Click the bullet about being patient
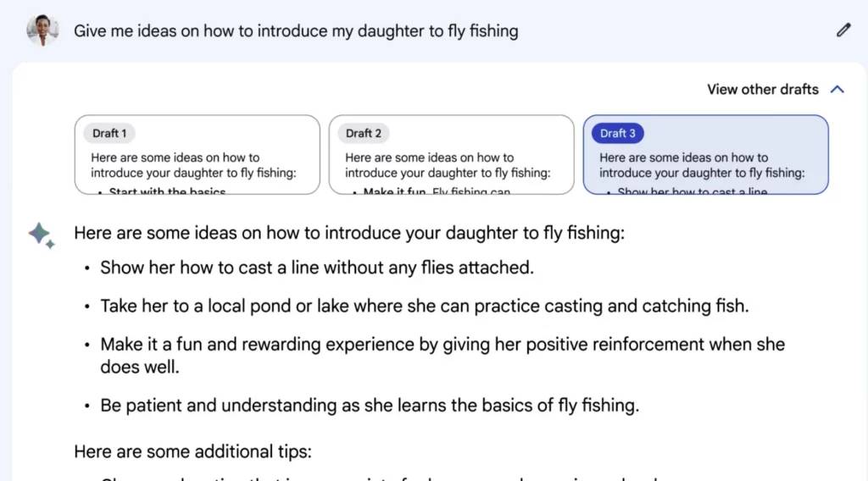 (x=370, y=406)
